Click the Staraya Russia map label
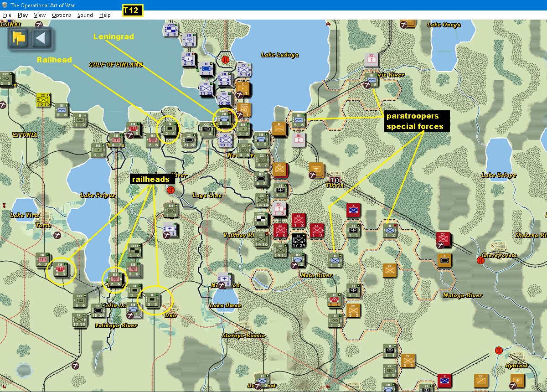 pyautogui.click(x=243, y=335)
